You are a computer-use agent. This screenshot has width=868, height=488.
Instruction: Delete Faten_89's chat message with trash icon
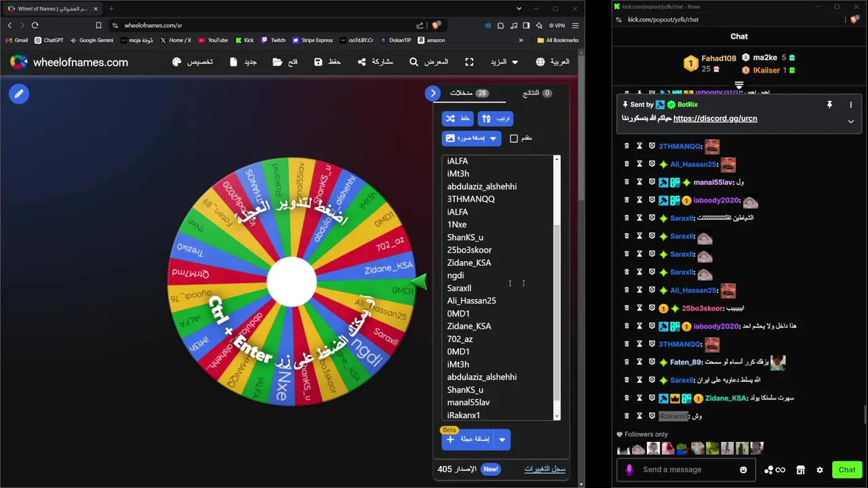pos(627,362)
